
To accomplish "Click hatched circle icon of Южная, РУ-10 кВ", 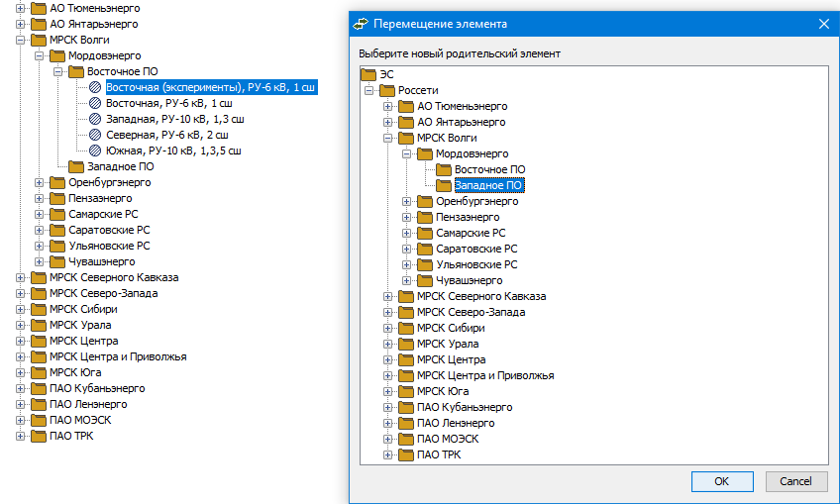I will click(95, 151).
